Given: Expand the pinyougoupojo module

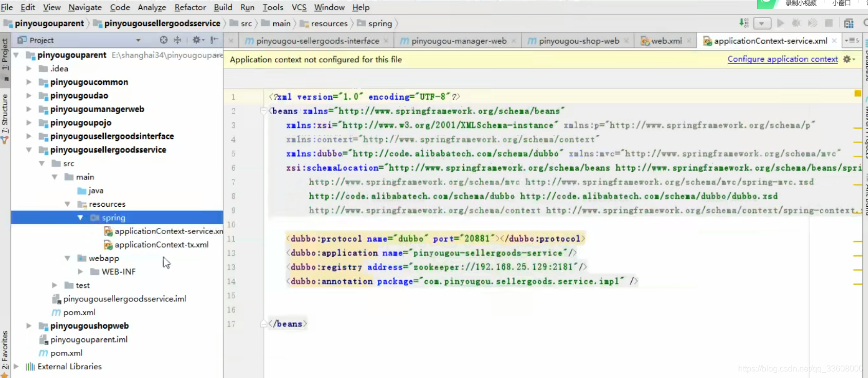Looking at the screenshot, I should (x=29, y=122).
